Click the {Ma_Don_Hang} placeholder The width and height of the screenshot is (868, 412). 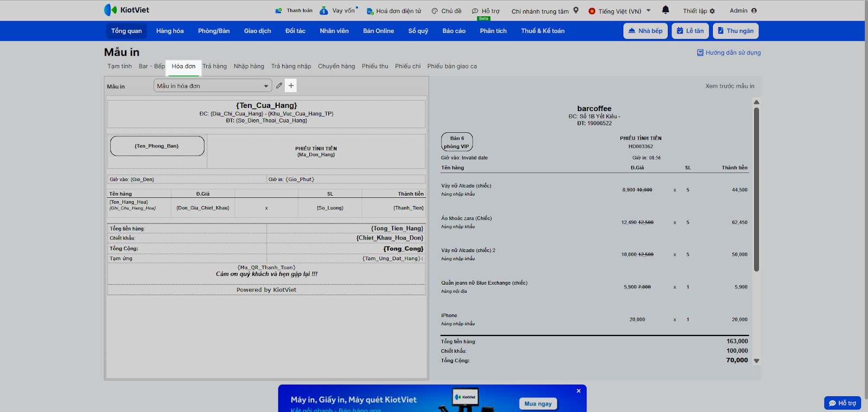[x=316, y=154]
